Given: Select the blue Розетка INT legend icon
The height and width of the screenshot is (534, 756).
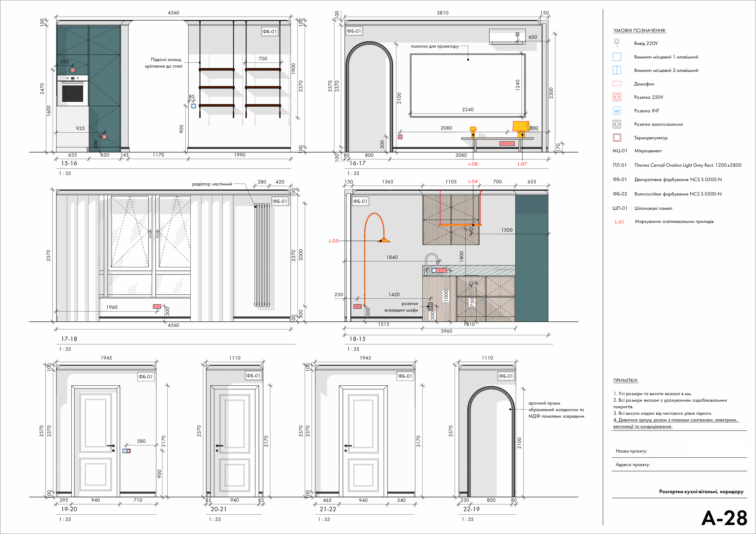Looking at the screenshot, I should click(617, 111).
